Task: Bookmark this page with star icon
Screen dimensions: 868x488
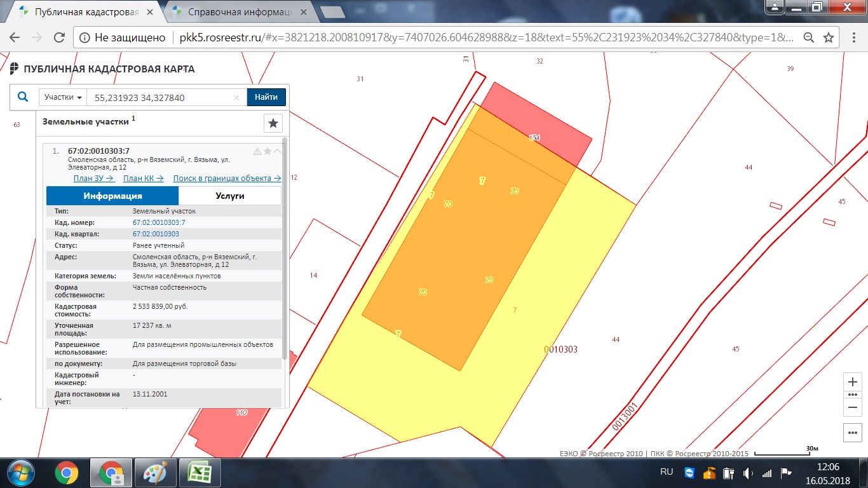Action: tap(829, 38)
